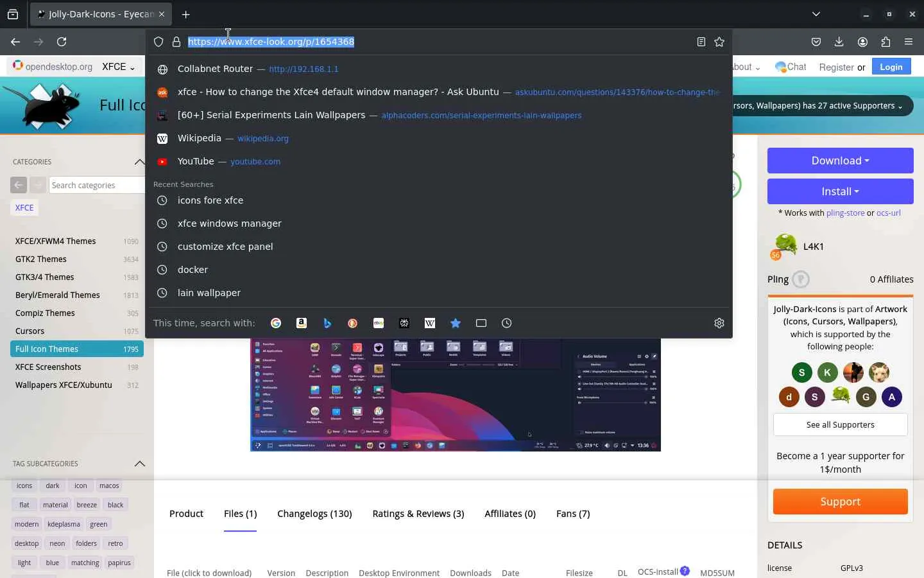
Task: Click the OCS-Install help icon
Action: click(685, 571)
